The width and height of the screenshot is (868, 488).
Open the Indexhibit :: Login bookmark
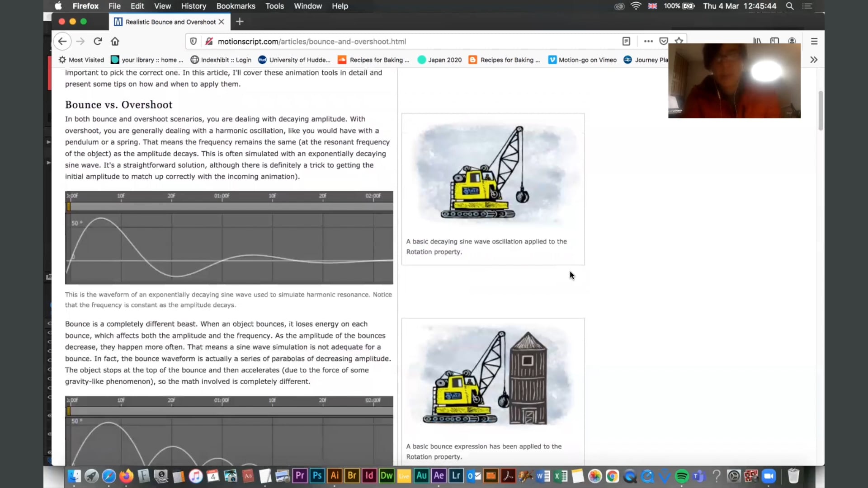coord(221,60)
